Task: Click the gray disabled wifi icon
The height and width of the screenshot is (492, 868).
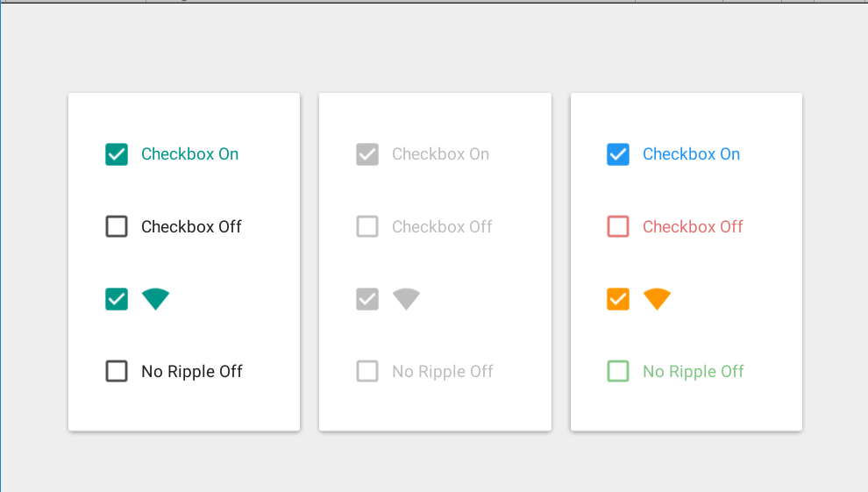Action: (x=406, y=299)
